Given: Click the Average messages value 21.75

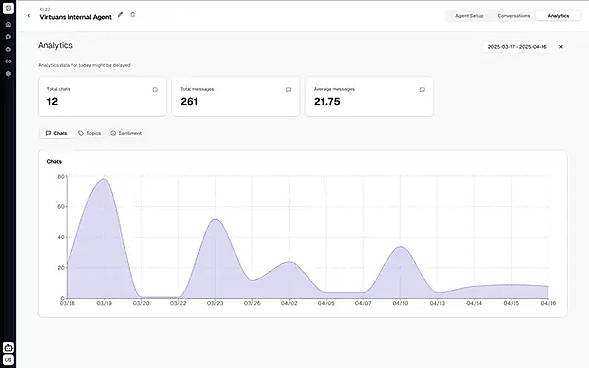Looking at the screenshot, I should 327,101.
